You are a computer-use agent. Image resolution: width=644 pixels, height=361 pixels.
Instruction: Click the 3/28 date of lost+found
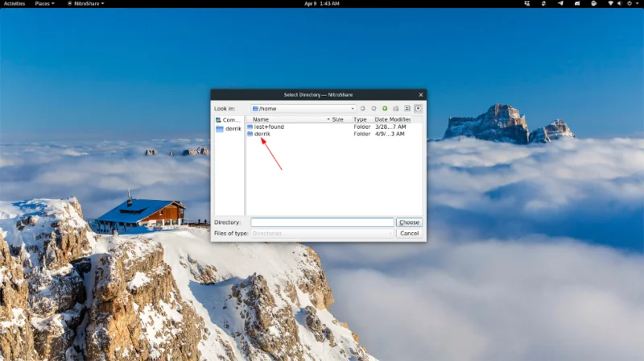[390, 127]
